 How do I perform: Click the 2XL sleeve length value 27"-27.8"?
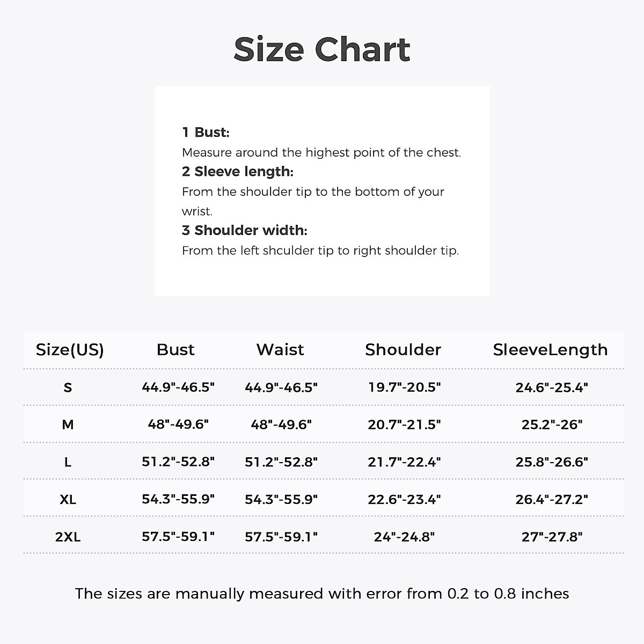pyautogui.click(x=552, y=537)
